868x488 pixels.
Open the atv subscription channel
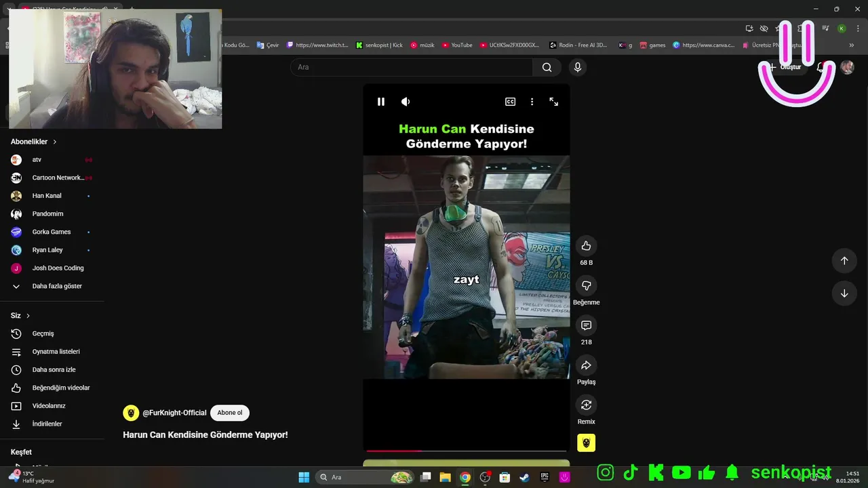(52, 160)
